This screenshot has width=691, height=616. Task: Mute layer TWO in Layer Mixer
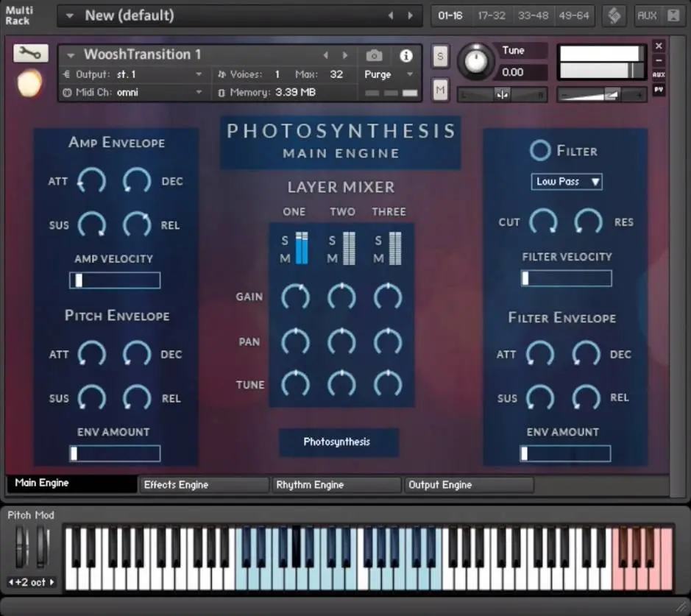332,258
